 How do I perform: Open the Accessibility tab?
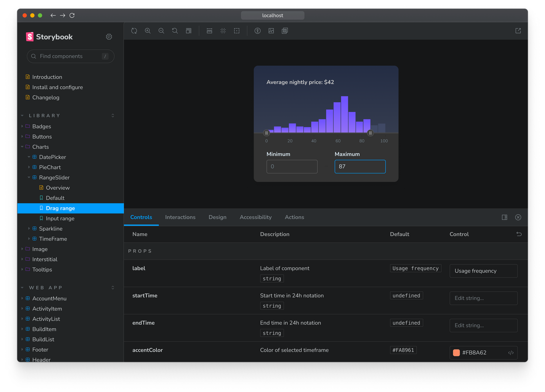[x=255, y=217]
